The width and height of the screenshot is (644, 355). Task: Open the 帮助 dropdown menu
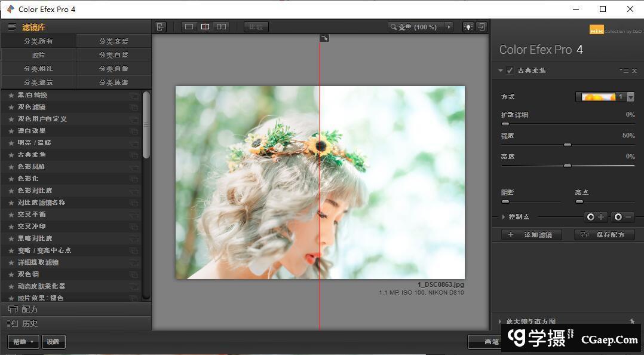[x=23, y=342]
